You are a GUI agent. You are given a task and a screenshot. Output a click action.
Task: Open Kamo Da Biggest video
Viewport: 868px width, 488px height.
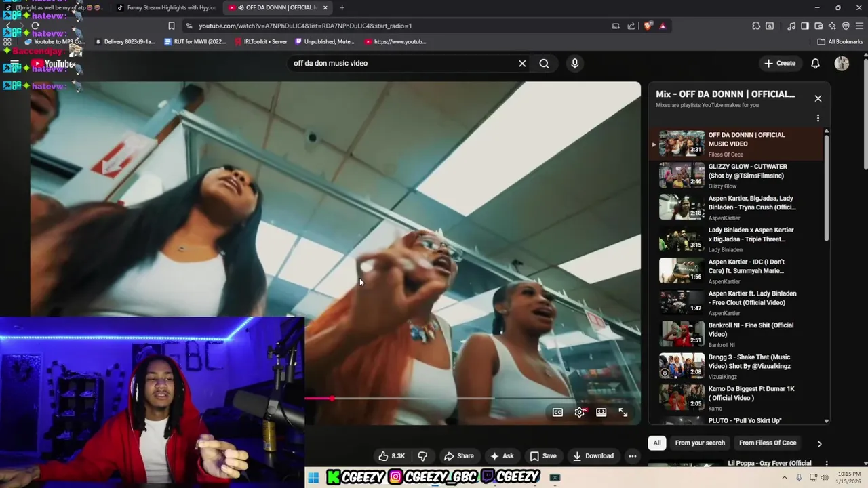coord(736,398)
